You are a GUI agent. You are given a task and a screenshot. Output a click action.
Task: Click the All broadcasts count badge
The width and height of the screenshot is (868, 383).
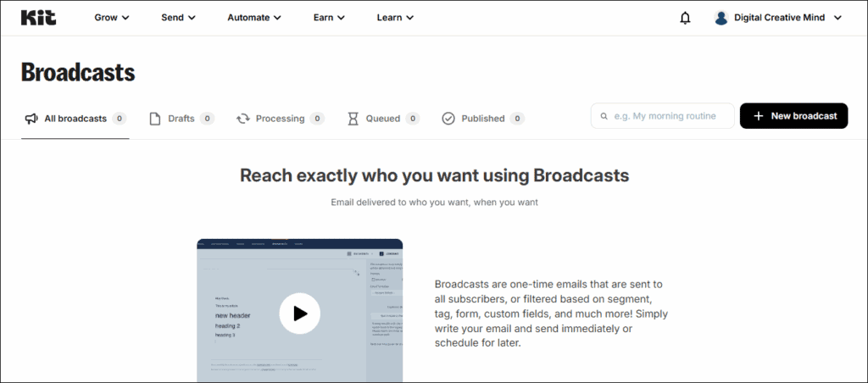point(119,119)
